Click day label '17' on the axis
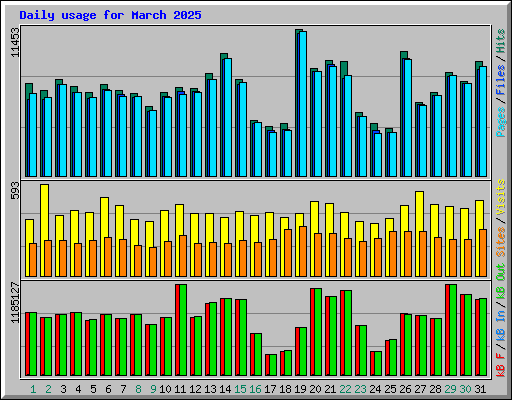 (x=270, y=389)
